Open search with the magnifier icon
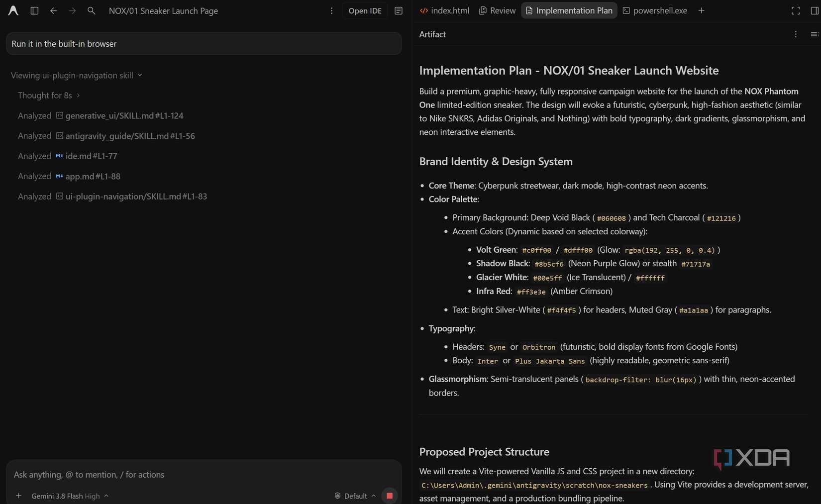The height and width of the screenshot is (504, 821). 91,10
